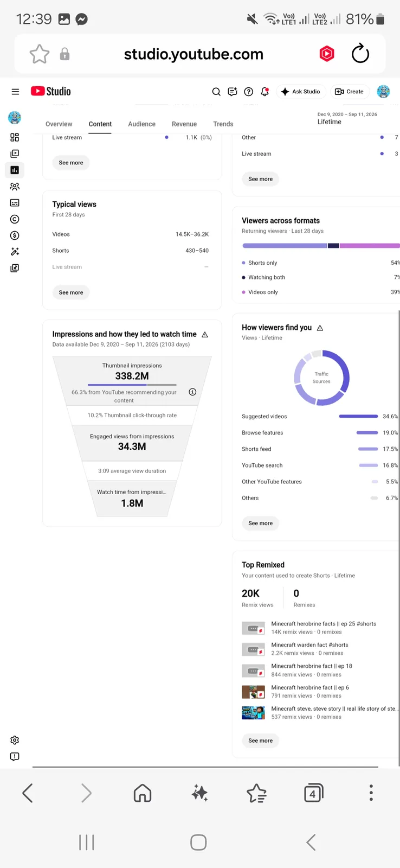Tap Android recent apps button
This screenshot has height=868, width=400.
[87, 843]
